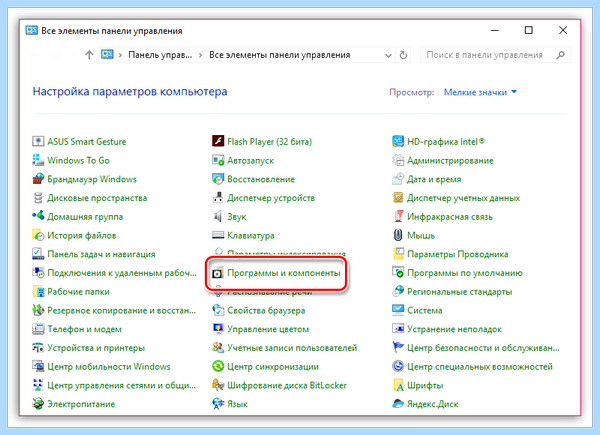Viewport: 600px width, 435px height.
Task: Click the Диспетчер учетных данных icon
Action: [398, 198]
